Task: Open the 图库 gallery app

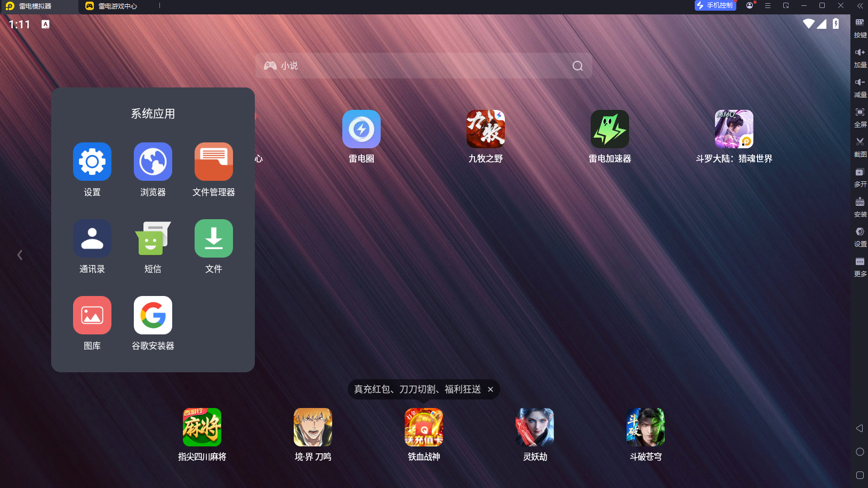Action: click(x=92, y=315)
